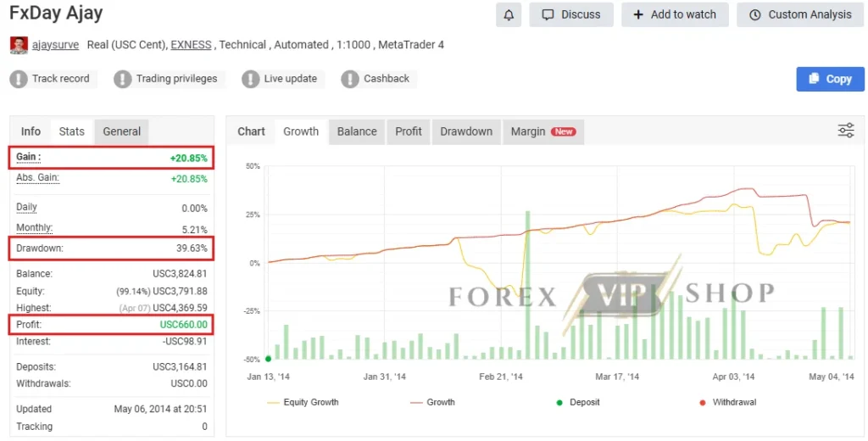Screen dimensions: 868x441
Task: Click the Gain label
Action: point(28,157)
